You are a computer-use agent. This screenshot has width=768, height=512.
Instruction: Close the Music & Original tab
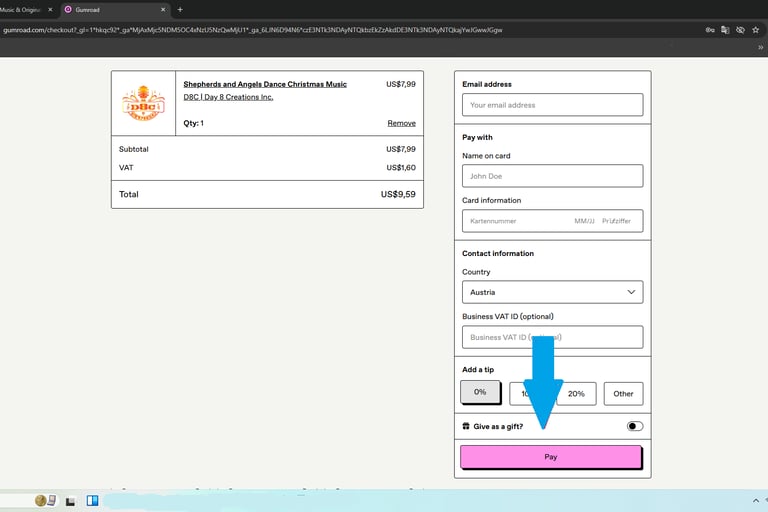point(50,9)
